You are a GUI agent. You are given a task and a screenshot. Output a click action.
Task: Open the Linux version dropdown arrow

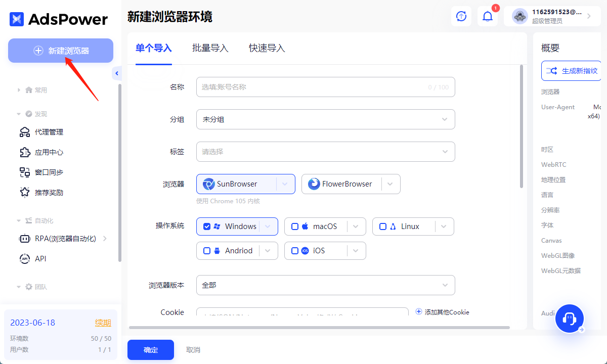[x=444, y=226]
